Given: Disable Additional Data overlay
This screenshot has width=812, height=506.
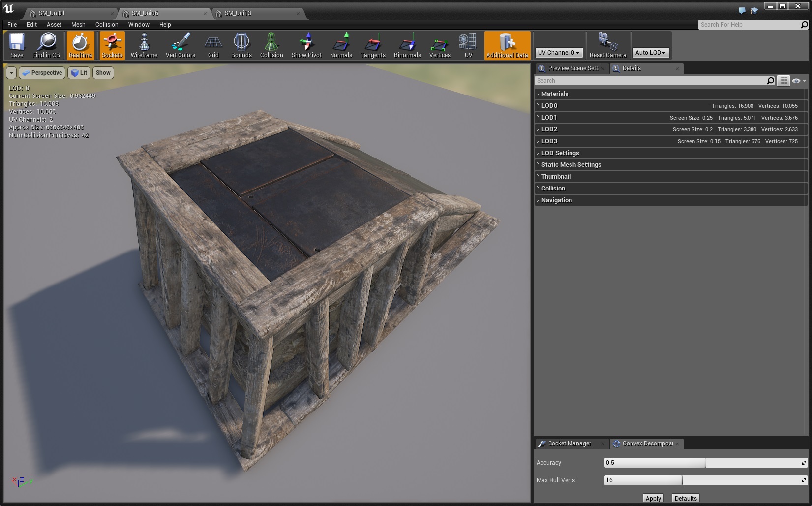Looking at the screenshot, I should click(507, 45).
